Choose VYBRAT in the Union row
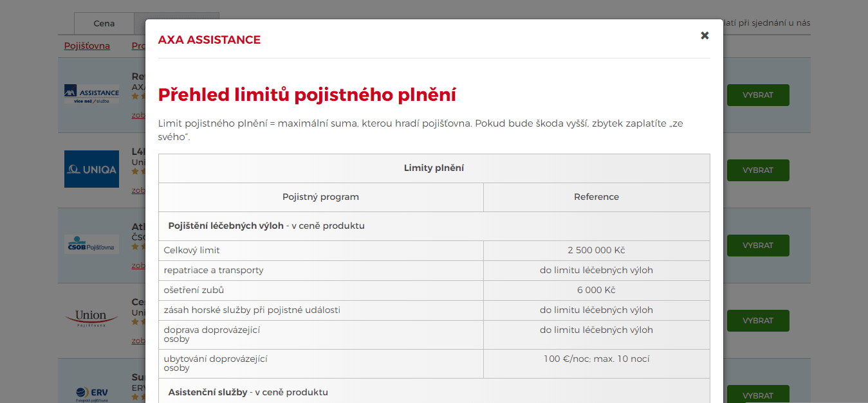Image resolution: width=868 pixels, height=403 pixels. 757,321
